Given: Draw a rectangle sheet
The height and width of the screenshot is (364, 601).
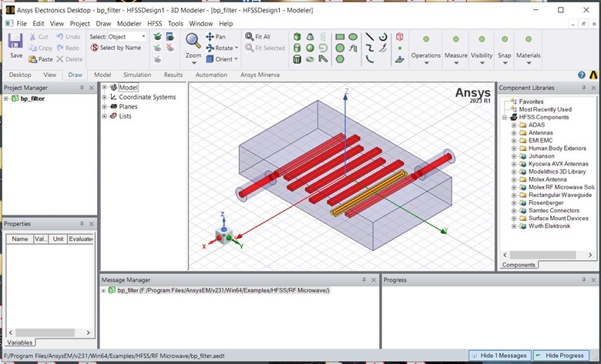Looking at the screenshot, I should point(340,37).
